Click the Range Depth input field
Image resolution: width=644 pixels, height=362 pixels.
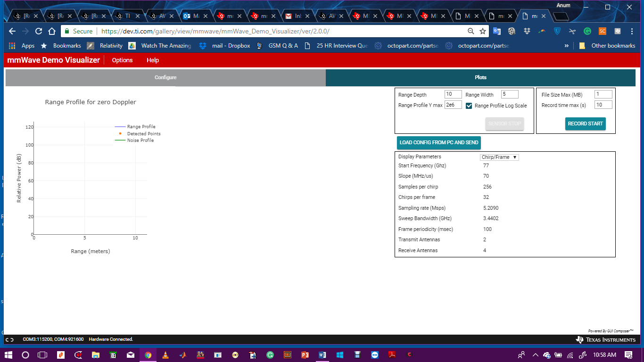coord(453,94)
